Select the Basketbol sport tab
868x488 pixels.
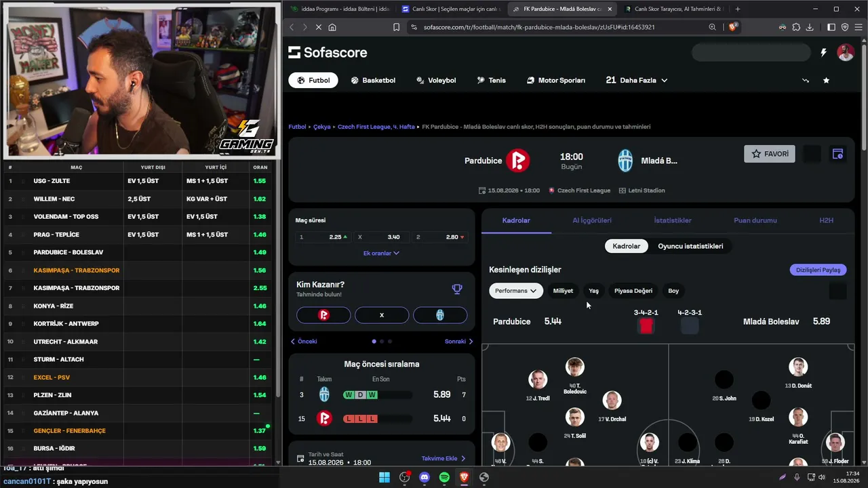point(373,80)
